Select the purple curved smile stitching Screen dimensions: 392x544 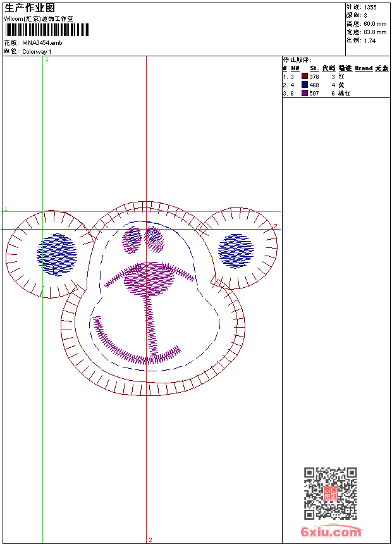coord(137,342)
